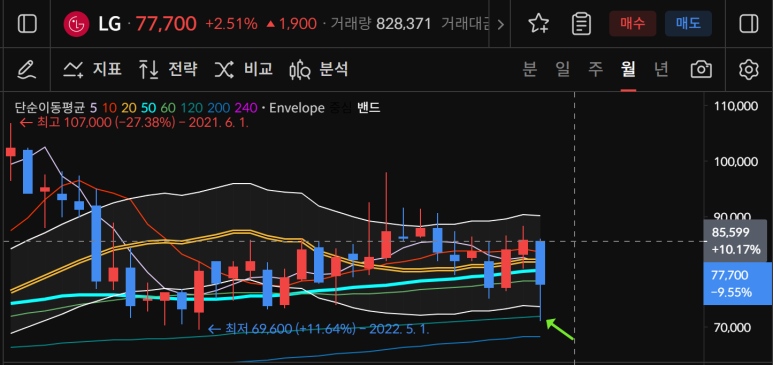Screen dimensions: 773x365
Task: Click the LG stock name
Action: click(x=109, y=24)
